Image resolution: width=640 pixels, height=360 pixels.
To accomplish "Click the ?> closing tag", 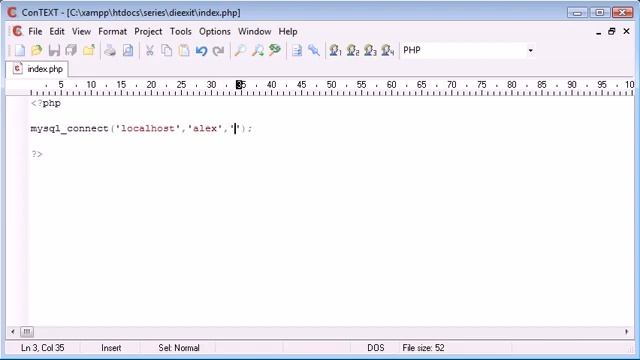I will (37, 154).
